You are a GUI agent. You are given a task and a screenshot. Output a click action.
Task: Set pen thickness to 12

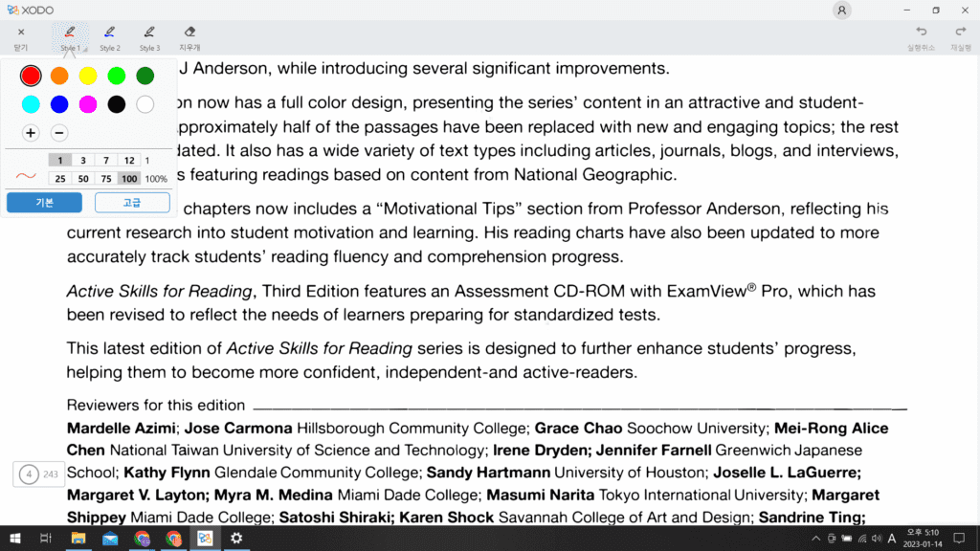pyautogui.click(x=129, y=161)
